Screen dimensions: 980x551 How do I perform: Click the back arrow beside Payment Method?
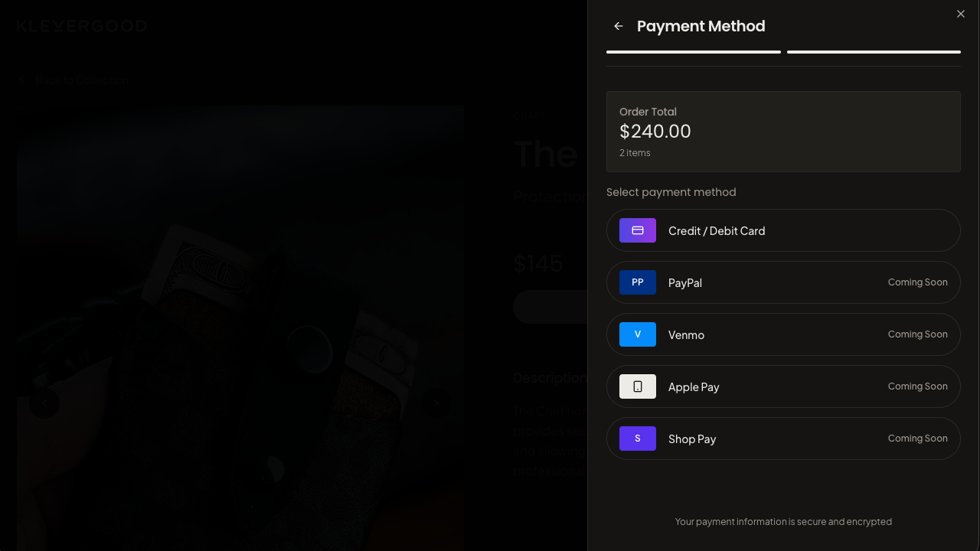[619, 26]
